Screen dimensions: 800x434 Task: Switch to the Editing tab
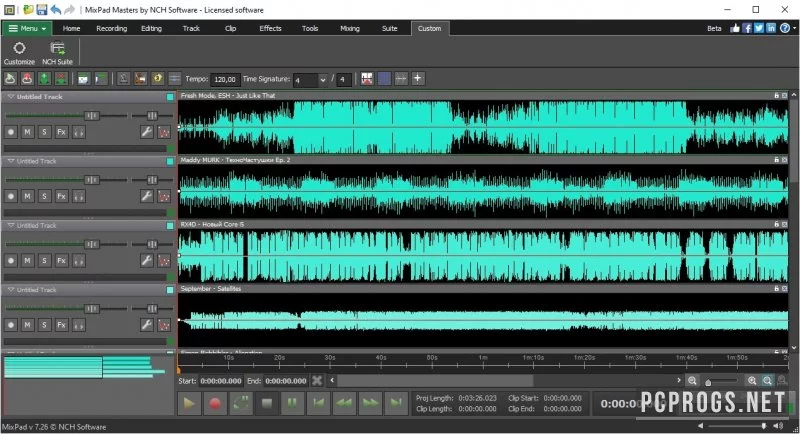point(152,29)
